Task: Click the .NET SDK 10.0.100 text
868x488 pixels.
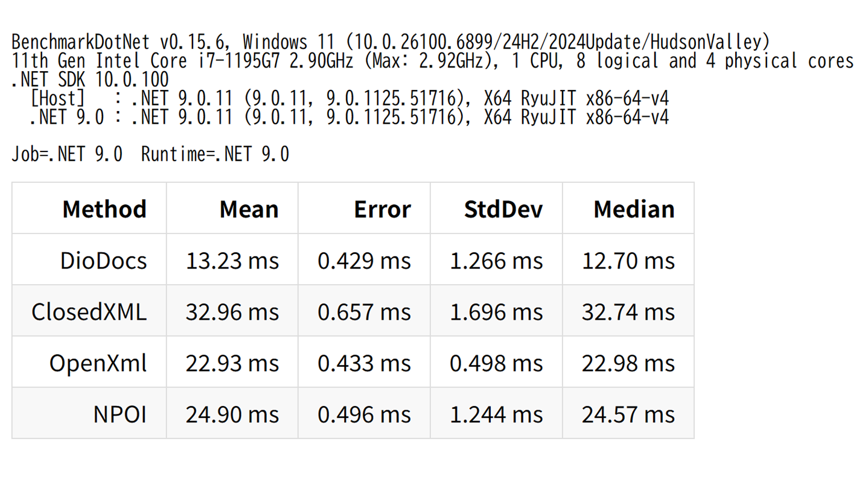Action: [91, 80]
